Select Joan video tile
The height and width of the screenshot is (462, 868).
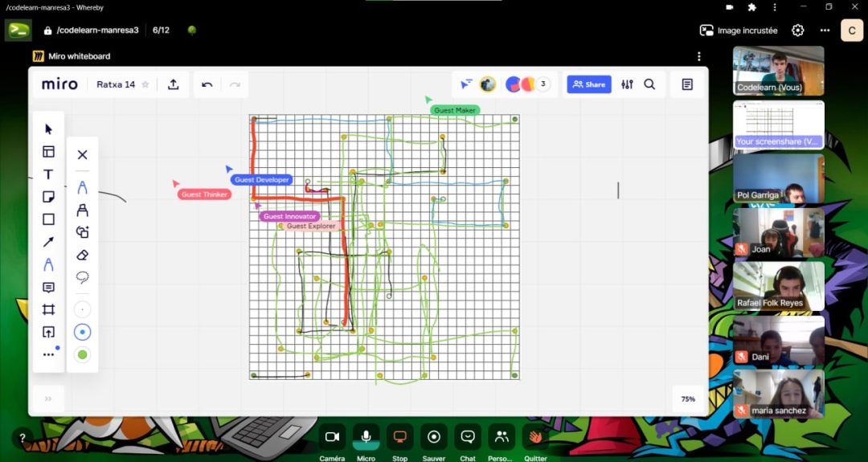(778, 232)
